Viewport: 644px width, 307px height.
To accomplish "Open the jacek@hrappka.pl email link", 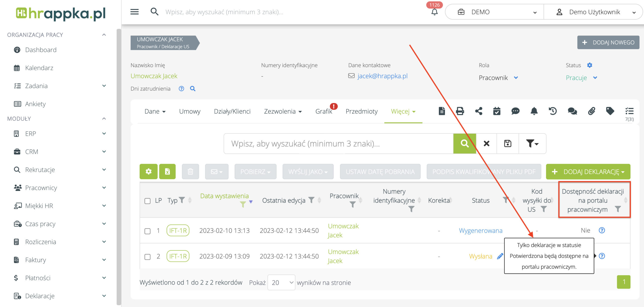I will coord(382,76).
